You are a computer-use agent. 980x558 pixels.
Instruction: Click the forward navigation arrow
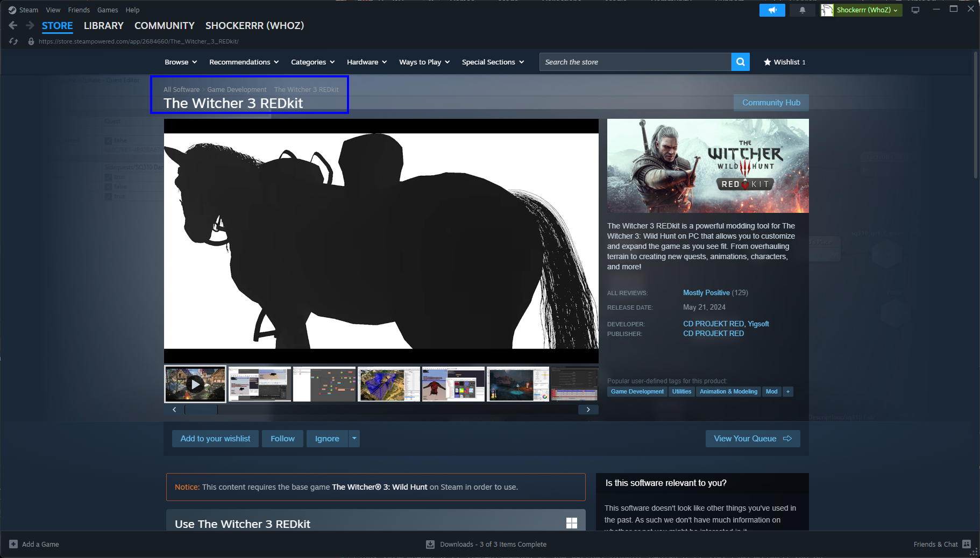[x=30, y=25]
